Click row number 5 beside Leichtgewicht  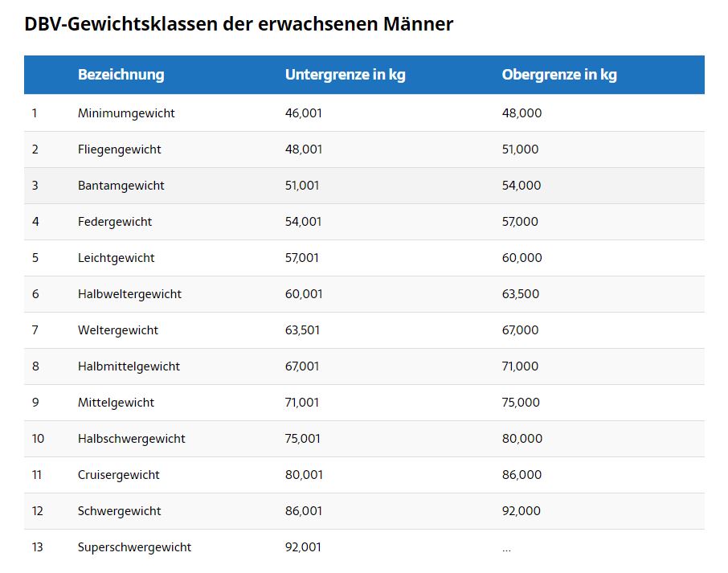(35, 258)
